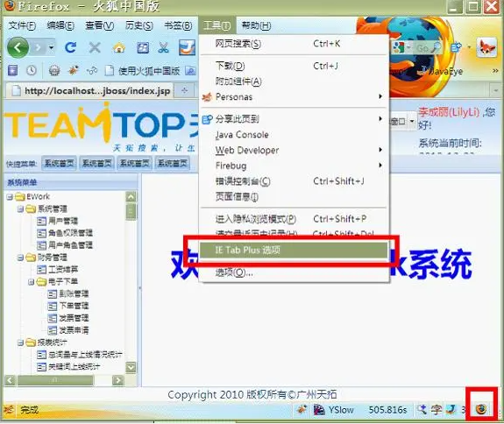Open the 书签(B) menu

tap(178, 25)
